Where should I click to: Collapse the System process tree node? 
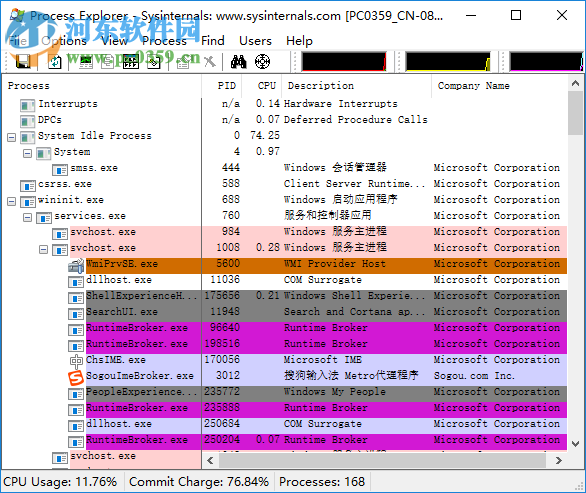[27, 153]
